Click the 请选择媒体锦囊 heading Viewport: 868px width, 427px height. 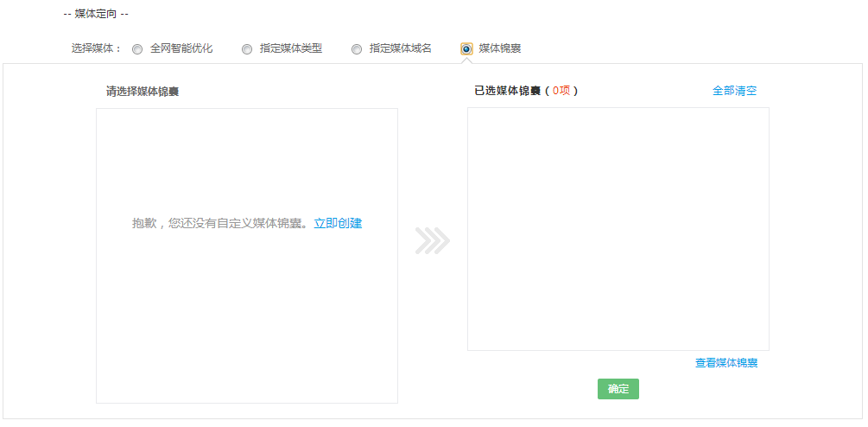point(143,92)
